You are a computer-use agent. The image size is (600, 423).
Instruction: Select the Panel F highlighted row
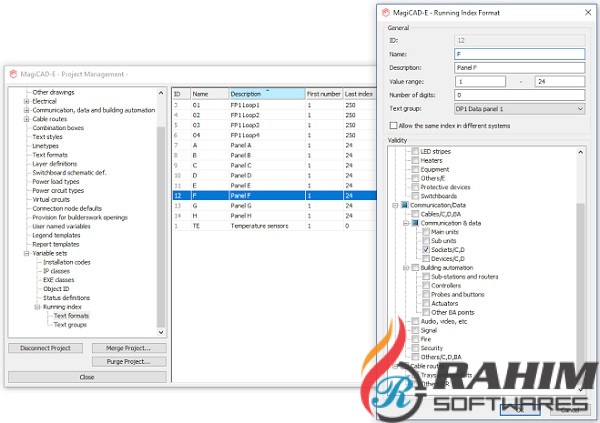click(x=274, y=196)
